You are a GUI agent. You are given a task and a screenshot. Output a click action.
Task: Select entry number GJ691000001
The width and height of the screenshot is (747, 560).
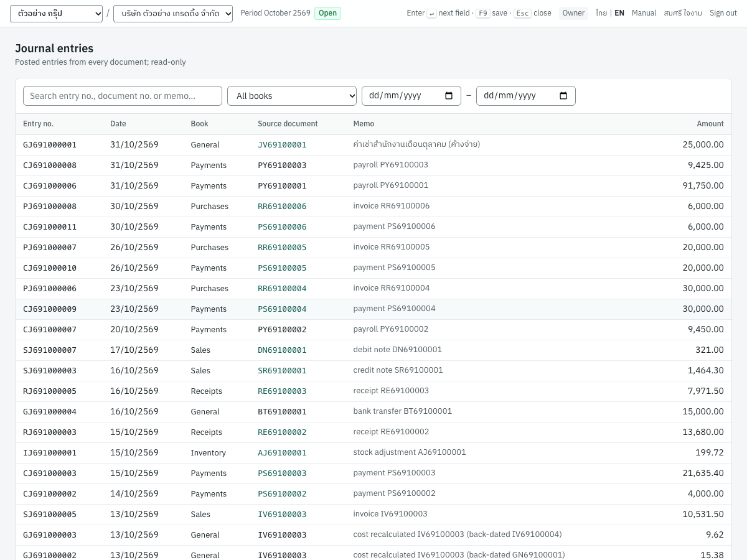click(50, 145)
